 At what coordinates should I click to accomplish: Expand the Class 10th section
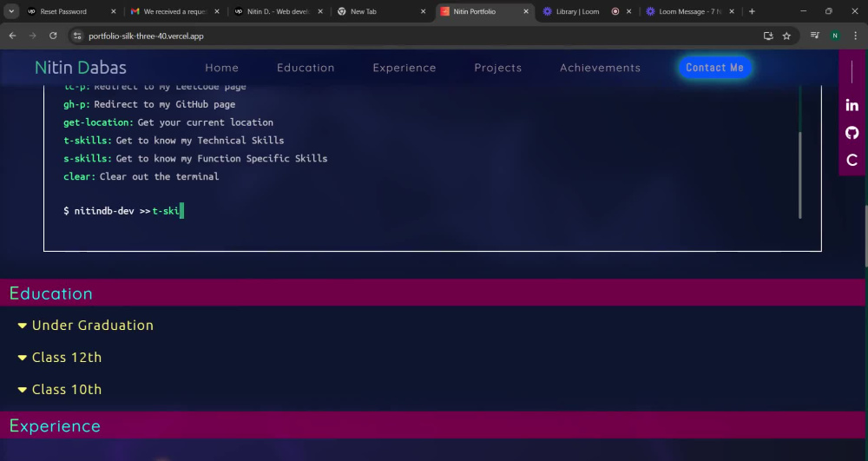click(60, 390)
